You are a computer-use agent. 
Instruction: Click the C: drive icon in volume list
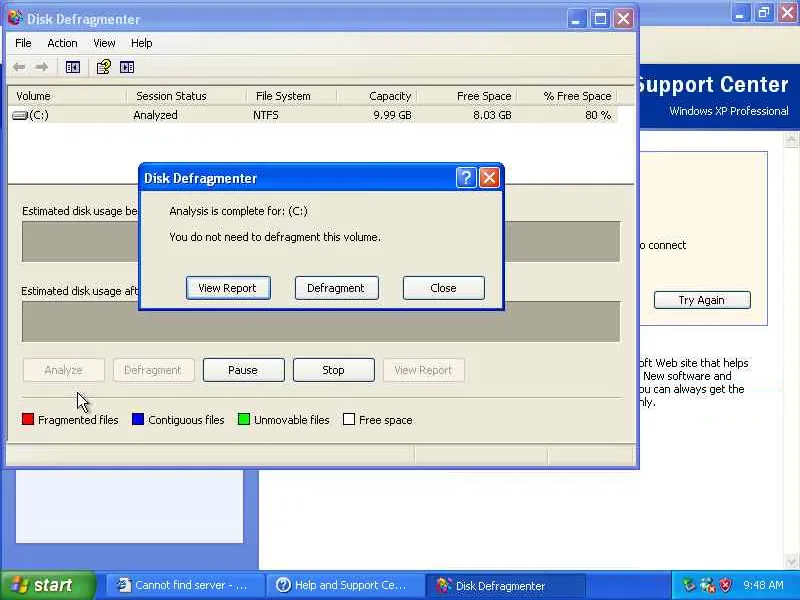click(20, 116)
